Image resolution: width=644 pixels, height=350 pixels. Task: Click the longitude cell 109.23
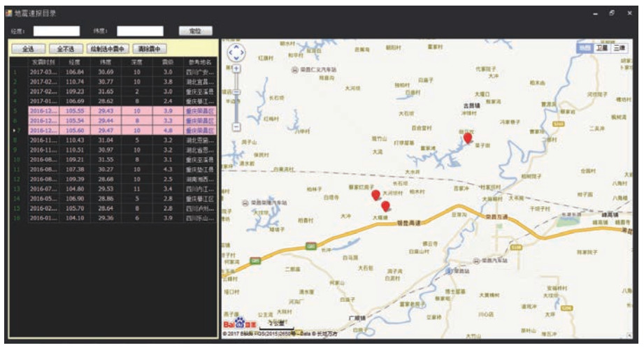point(75,92)
